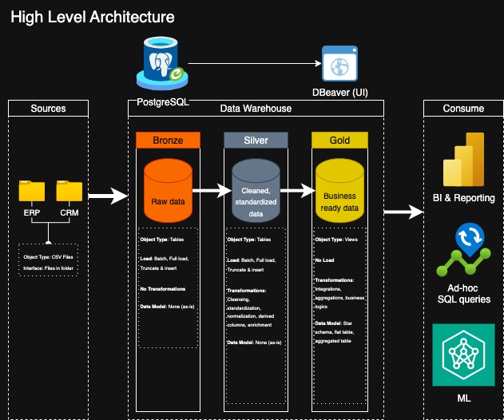
Task: Click the arrow from Sources to Bronze
Action: [108, 196]
